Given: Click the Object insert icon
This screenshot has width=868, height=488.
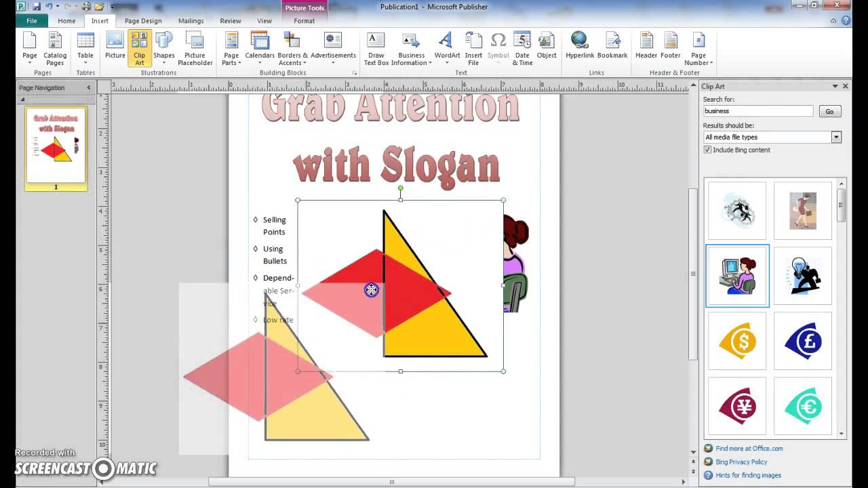Looking at the screenshot, I should (547, 45).
